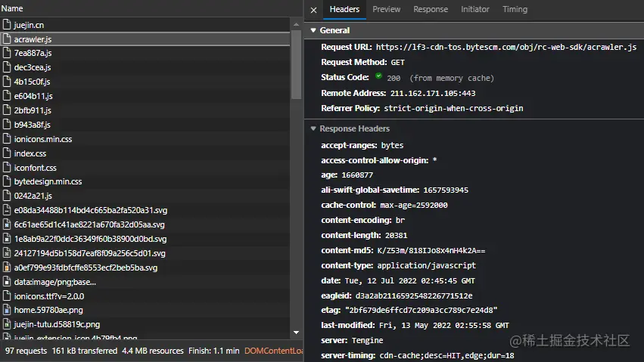The width and height of the screenshot is (644, 362).
Task: Select the ionicons.min.css request
Action: point(145,139)
